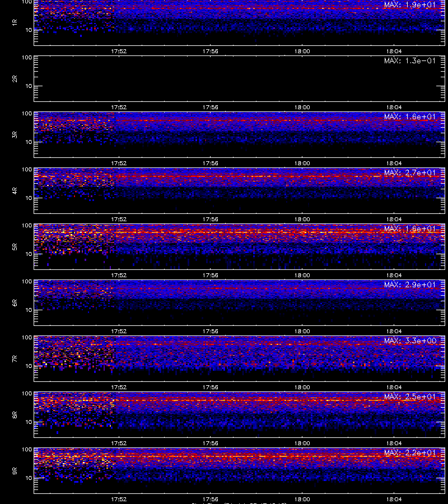This screenshot has height=504, width=448.
Task: Click the '10' y-axis value of panel 4R
Action: 29,198
